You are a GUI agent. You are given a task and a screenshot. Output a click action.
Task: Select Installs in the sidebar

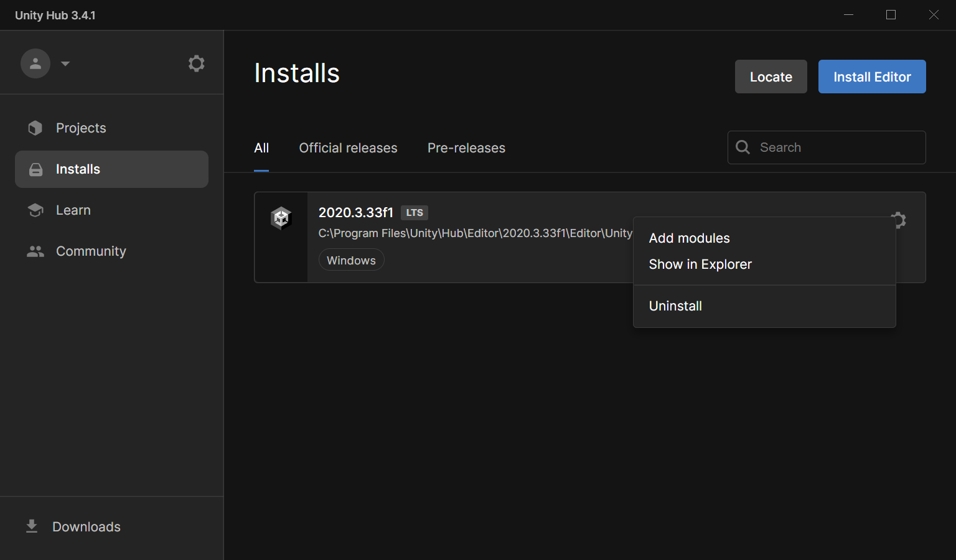[112, 169]
